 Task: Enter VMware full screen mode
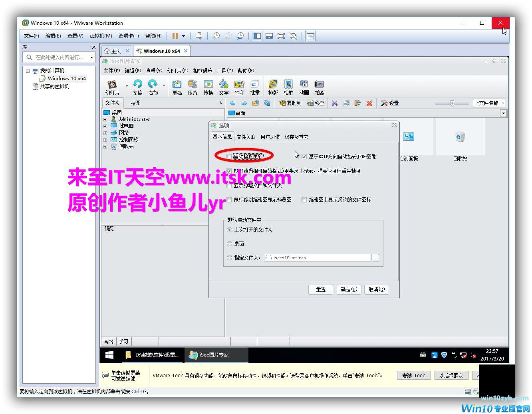point(281,36)
